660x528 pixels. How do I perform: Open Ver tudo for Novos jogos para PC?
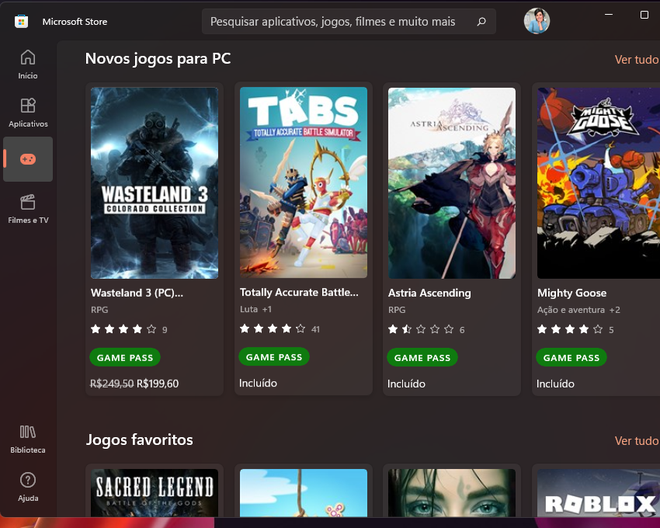pos(636,60)
